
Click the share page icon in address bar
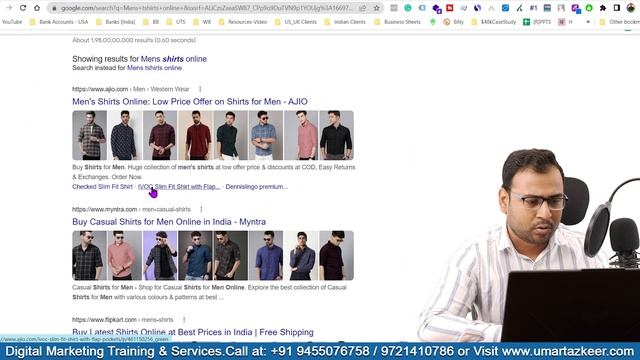pyautogui.click(x=362, y=8)
